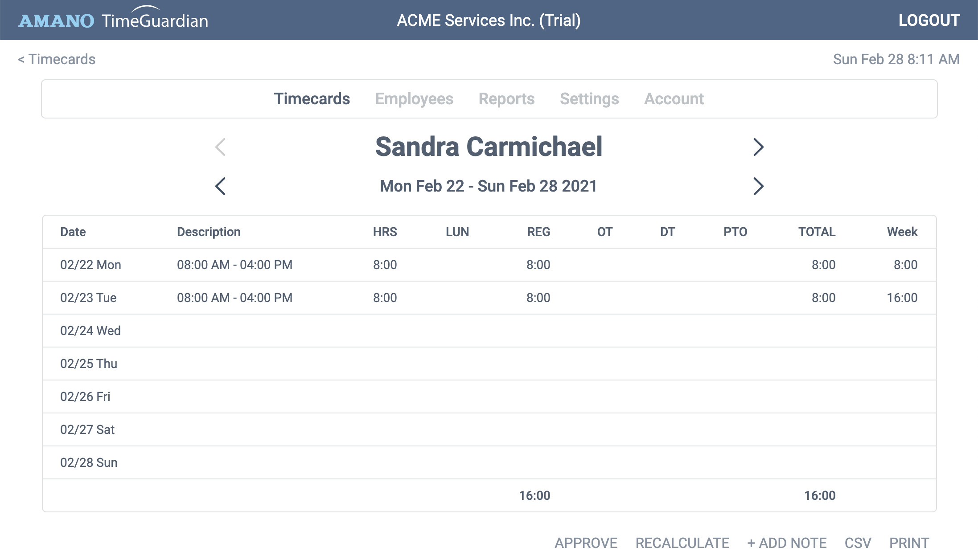The height and width of the screenshot is (560, 978).
Task: Click the Sun Feb 28 8:11 AM timestamp
Action: click(896, 59)
